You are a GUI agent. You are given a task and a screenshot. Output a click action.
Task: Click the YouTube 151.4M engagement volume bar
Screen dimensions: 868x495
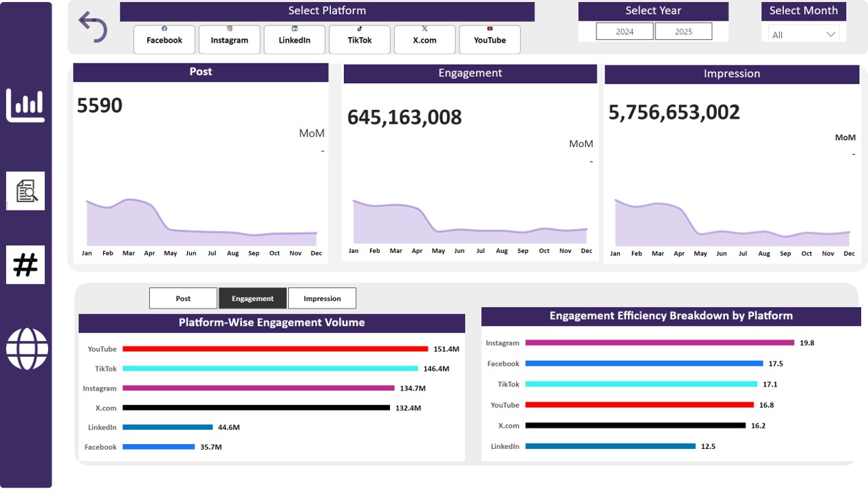tap(275, 349)
